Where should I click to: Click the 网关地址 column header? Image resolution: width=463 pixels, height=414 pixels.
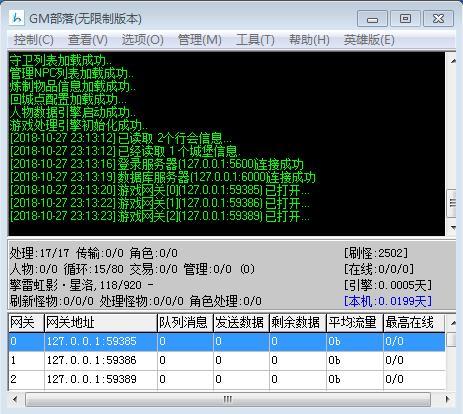100,322
